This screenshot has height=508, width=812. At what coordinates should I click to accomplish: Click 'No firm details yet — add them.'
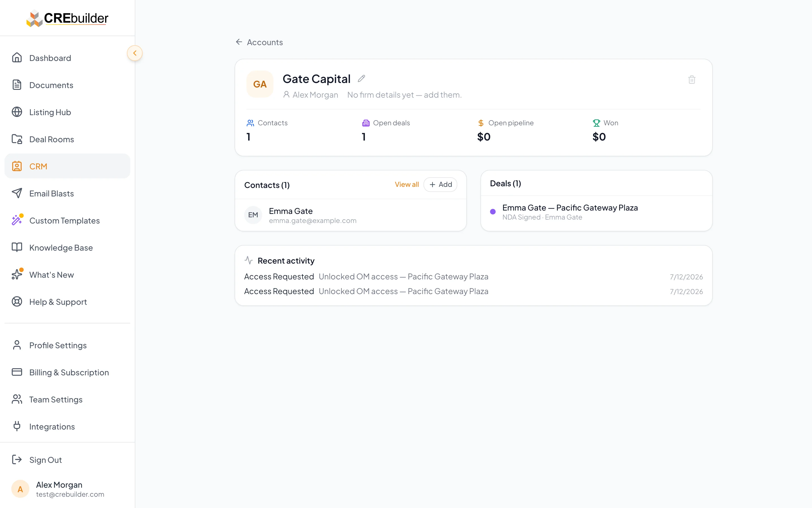pyautogui.click(x=404, y=95)
